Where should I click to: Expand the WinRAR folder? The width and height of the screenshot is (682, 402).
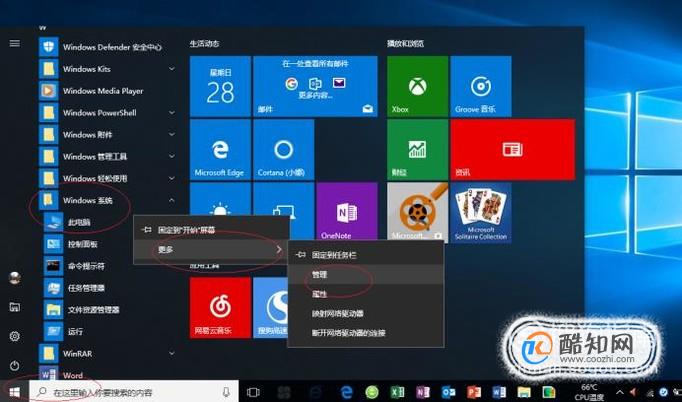(171, 353)
